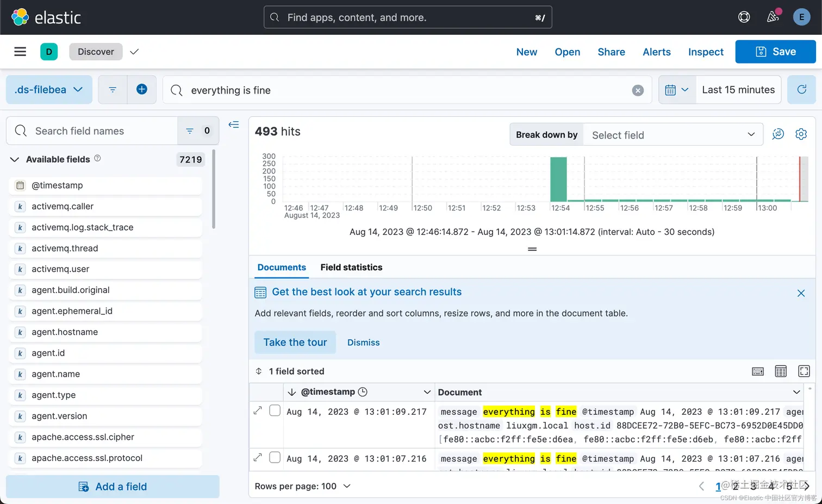Click the chart resize handle below histogram
Image resolution: width=822 pixels, height=504 pixels.
[532, 249]
